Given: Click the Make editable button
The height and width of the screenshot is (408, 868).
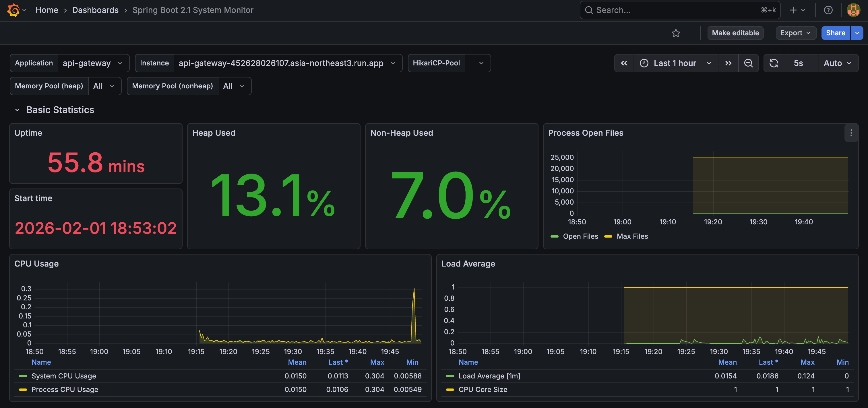Looking at the screenshot, I should [x=735, y=33].
